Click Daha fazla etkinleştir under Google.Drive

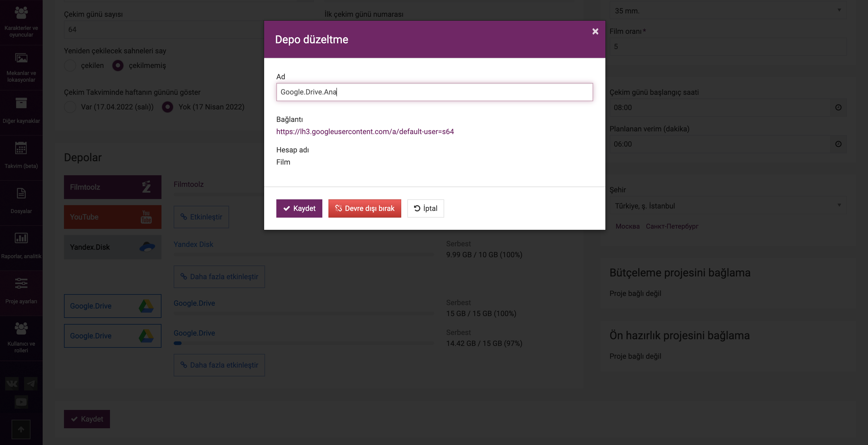pyautogui.click(x=219, y=365)
